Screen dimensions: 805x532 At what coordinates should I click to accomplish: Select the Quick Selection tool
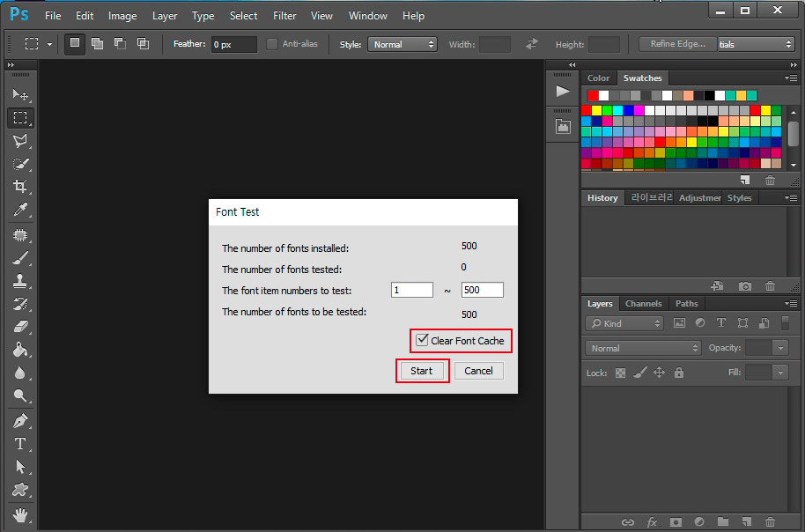pyautogui.click(x=20, y=164)
